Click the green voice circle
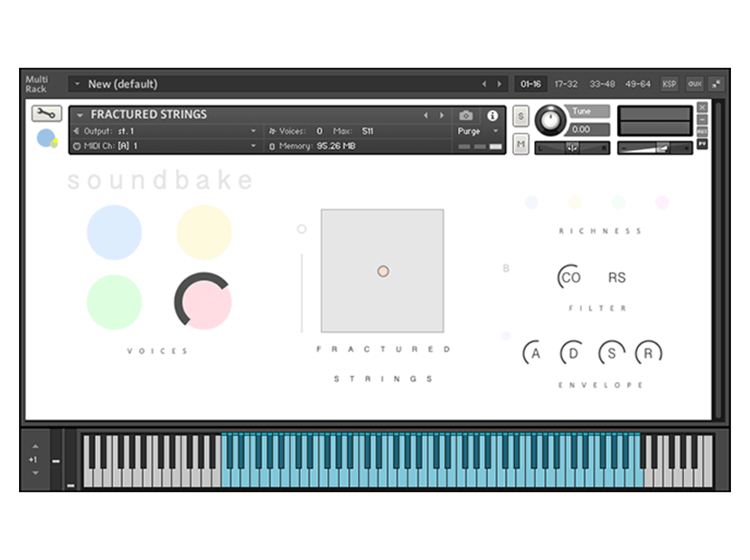Viewport: 750px width, 560px height. coord(115,303)
